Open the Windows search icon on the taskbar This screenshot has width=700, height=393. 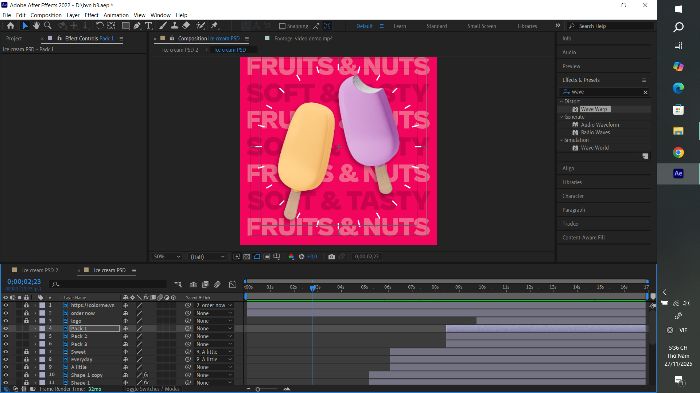click(678, 27)
